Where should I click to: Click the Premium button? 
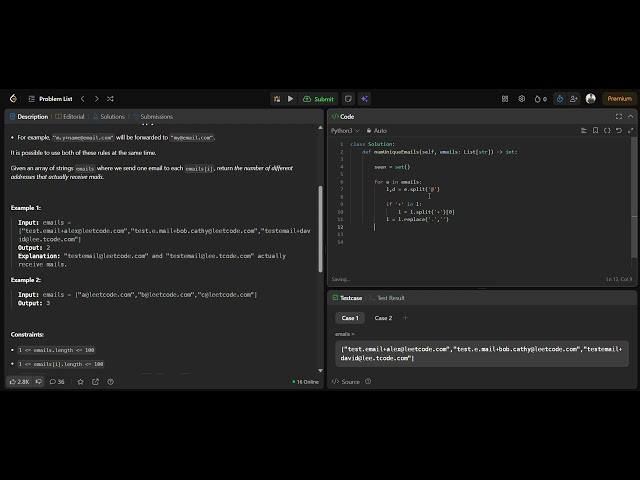619,99
